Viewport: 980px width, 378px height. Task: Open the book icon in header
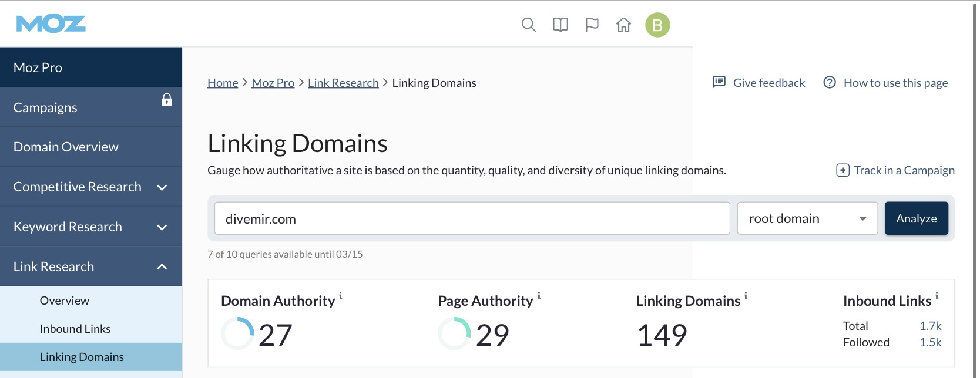(x=561, y=25)
